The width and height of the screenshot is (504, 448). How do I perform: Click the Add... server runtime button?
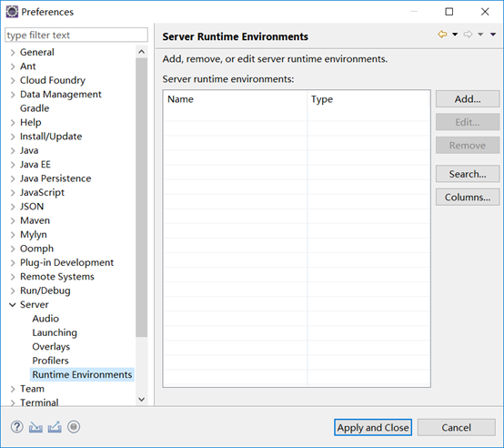coord(468,99)
